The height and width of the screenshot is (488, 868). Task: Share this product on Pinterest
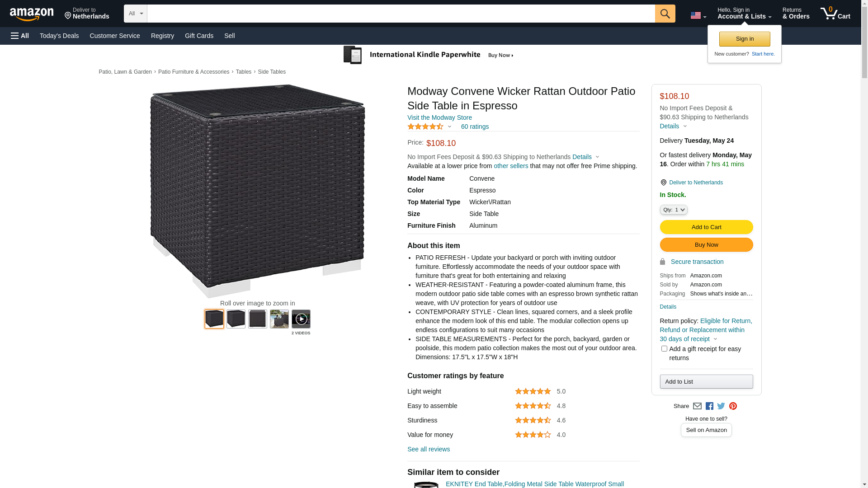(733, 406)
